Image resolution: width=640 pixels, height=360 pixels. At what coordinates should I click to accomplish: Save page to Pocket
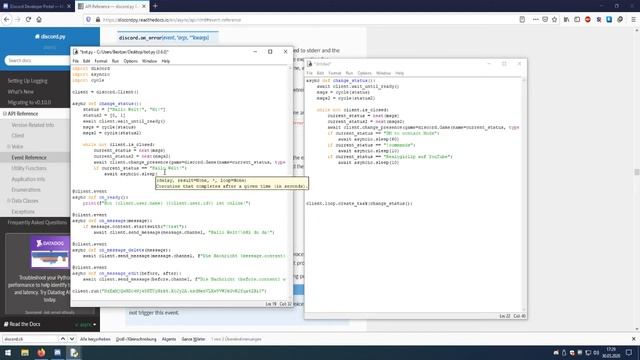coord(545,20)
